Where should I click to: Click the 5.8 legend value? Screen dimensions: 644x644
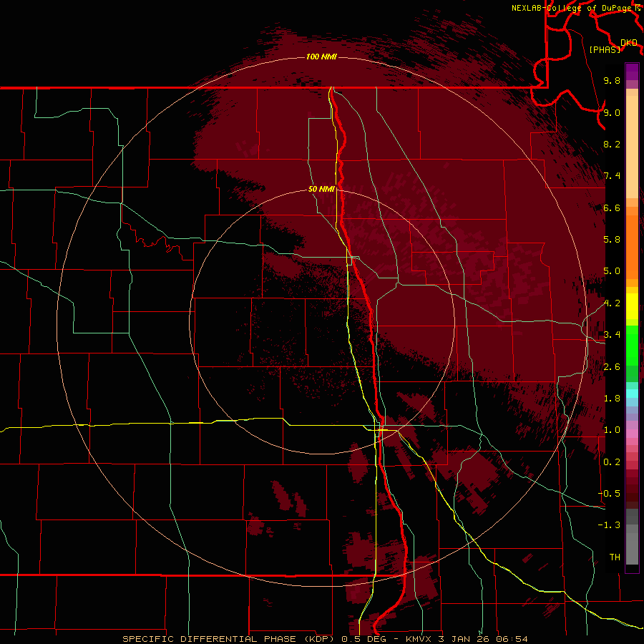(612, 240)
